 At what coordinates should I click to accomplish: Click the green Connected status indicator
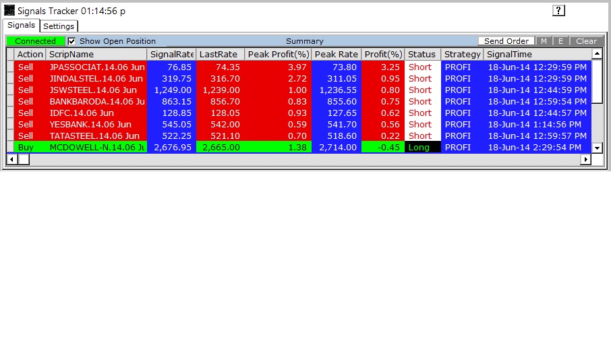(35, 41)
